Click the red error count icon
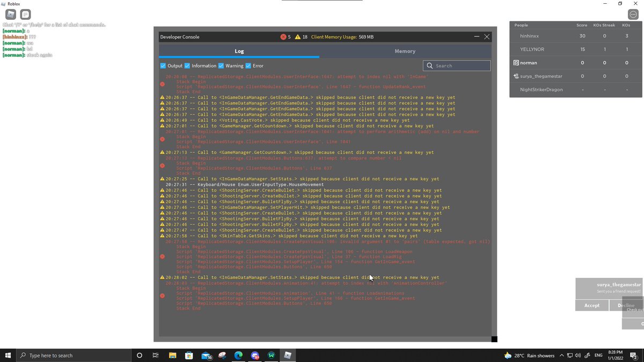This screenshot has width=644, height=362. click(x=283, y=37)
